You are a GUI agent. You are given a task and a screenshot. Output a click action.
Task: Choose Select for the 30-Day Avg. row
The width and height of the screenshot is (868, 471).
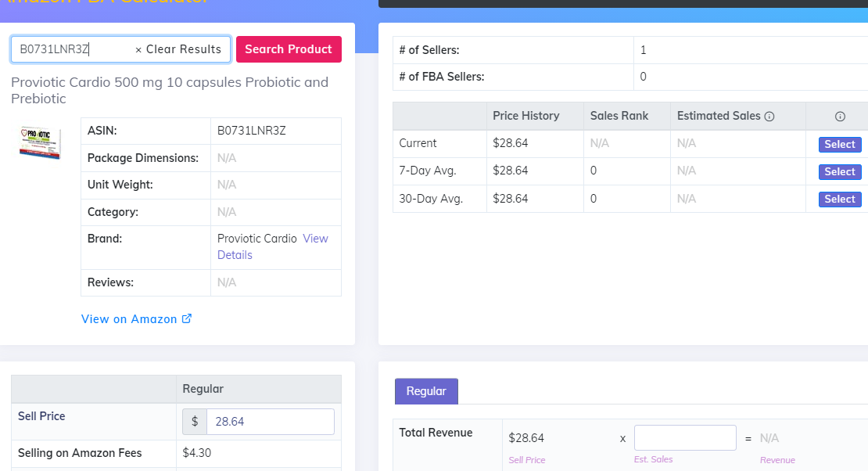[x=840, y=199]
